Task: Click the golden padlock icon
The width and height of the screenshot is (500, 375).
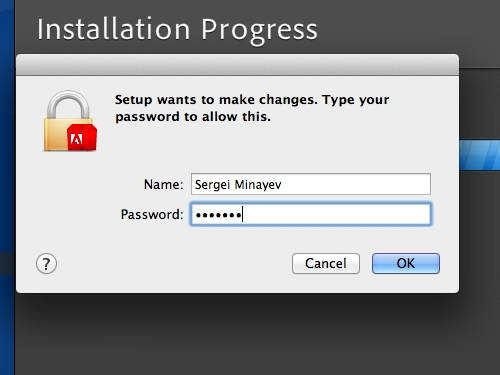Action: pyautogui.click(x=69, y=121)
